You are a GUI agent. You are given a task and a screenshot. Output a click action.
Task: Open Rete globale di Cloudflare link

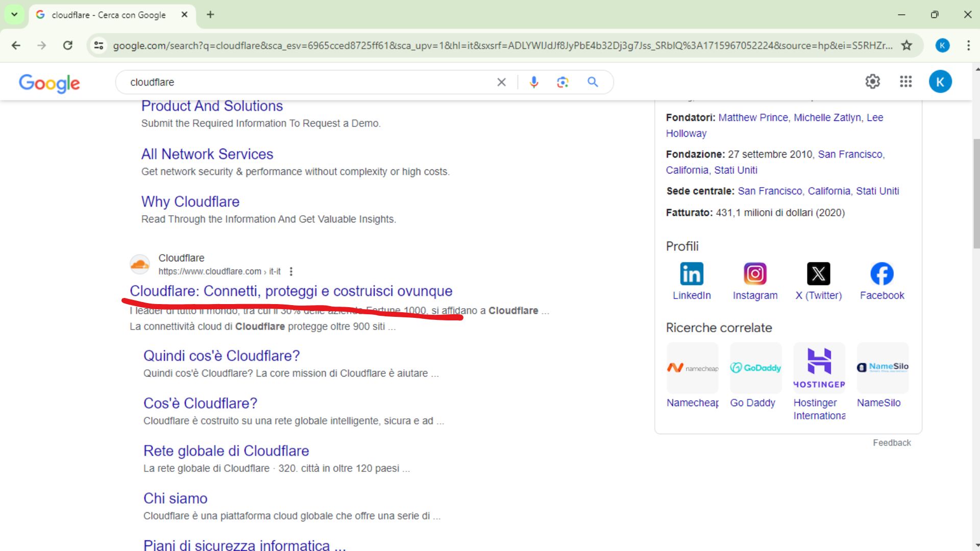(x=226, y=451)
